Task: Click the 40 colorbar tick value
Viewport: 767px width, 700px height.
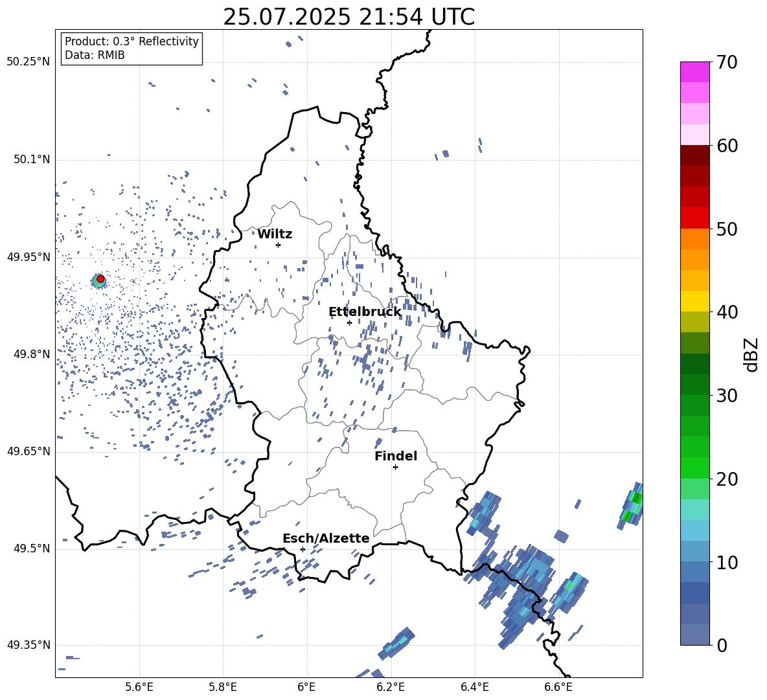Action: point(727,312)
